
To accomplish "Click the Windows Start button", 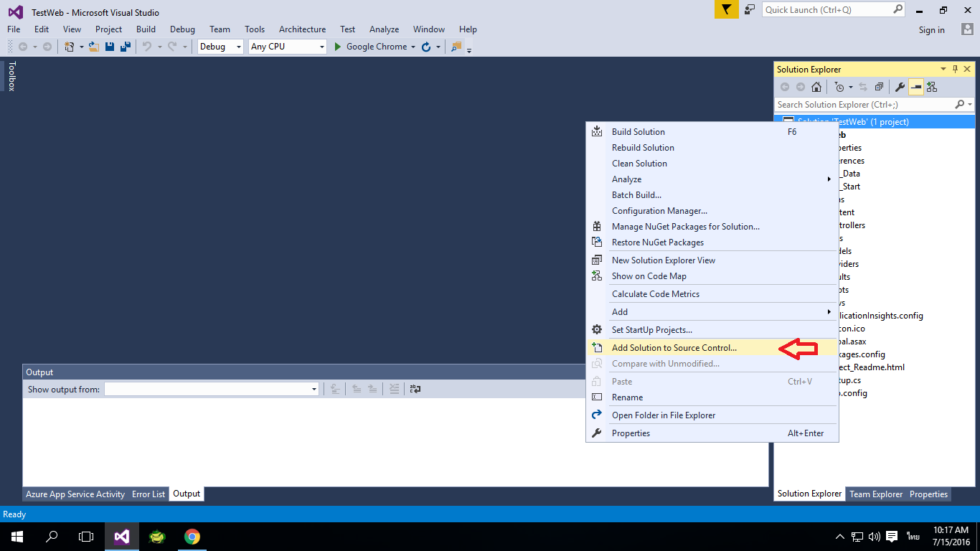I will [x=17, y=536].
